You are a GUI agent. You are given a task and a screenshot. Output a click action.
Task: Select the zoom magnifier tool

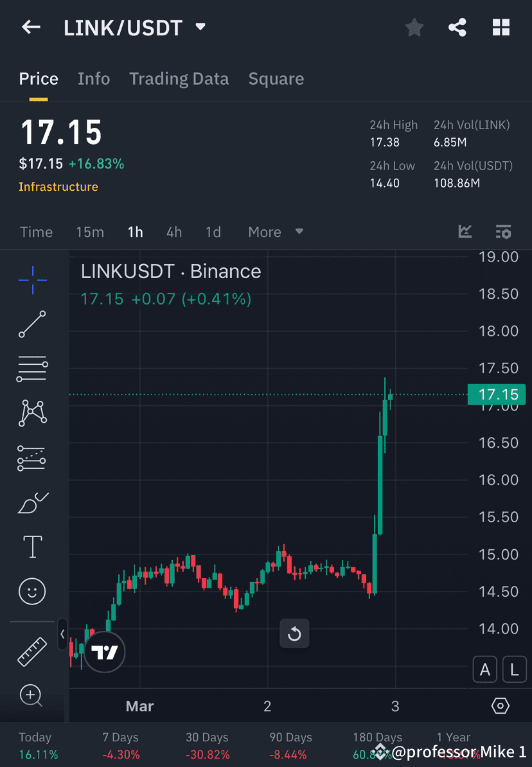(32, 696)
